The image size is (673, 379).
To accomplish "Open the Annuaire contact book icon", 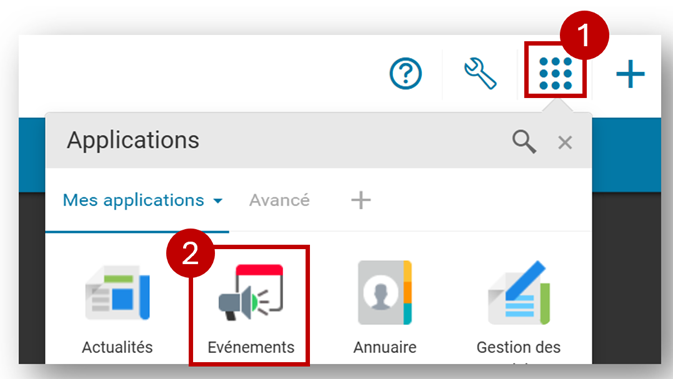I will coord(385,292).
